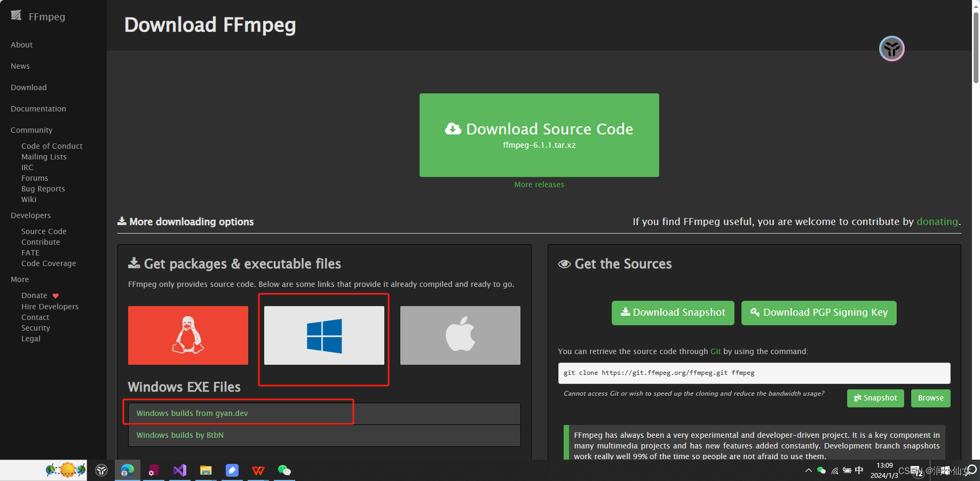Open Community in the sidebar

(x=31, y=130)
